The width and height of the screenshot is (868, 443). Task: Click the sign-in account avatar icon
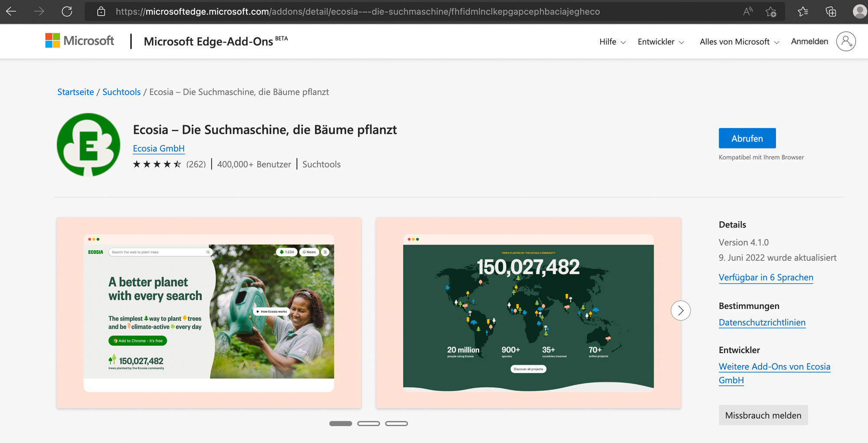846,41
